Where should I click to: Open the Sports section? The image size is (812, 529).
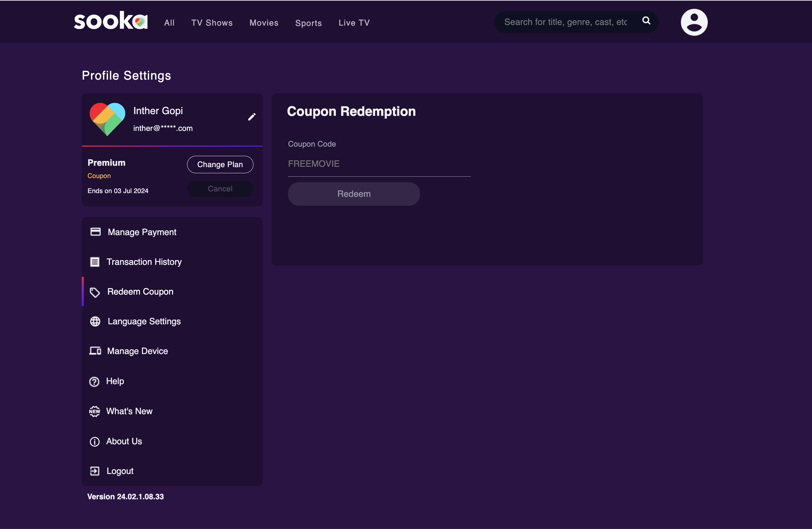tap(309, 23)
